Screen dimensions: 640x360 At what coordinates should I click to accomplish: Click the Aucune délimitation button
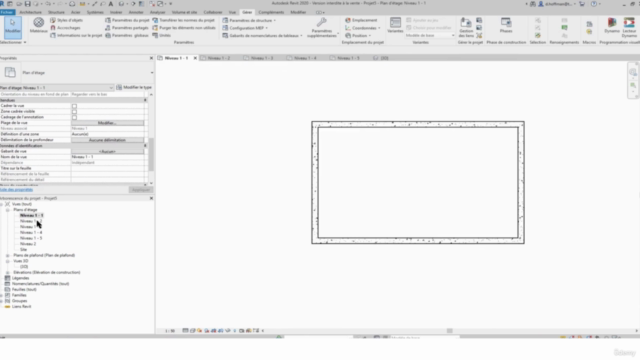[108, 140]
